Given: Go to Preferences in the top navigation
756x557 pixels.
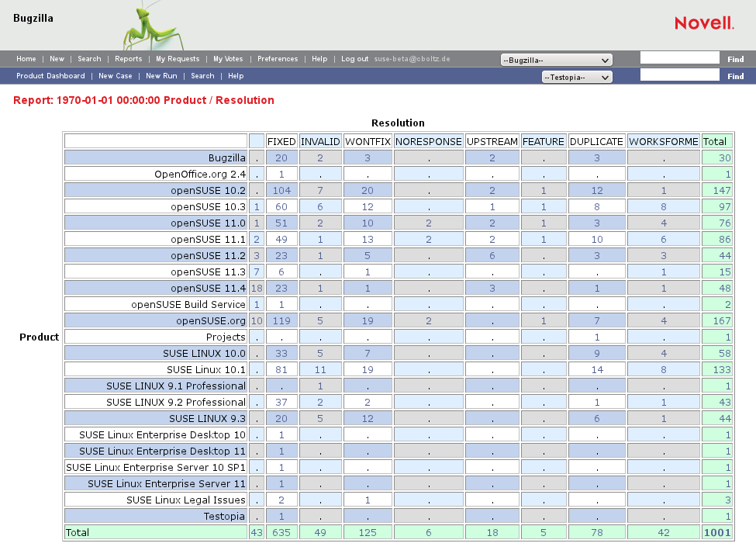Looking at the screenshot, I should pyautogui.click(x=278, y=59).
